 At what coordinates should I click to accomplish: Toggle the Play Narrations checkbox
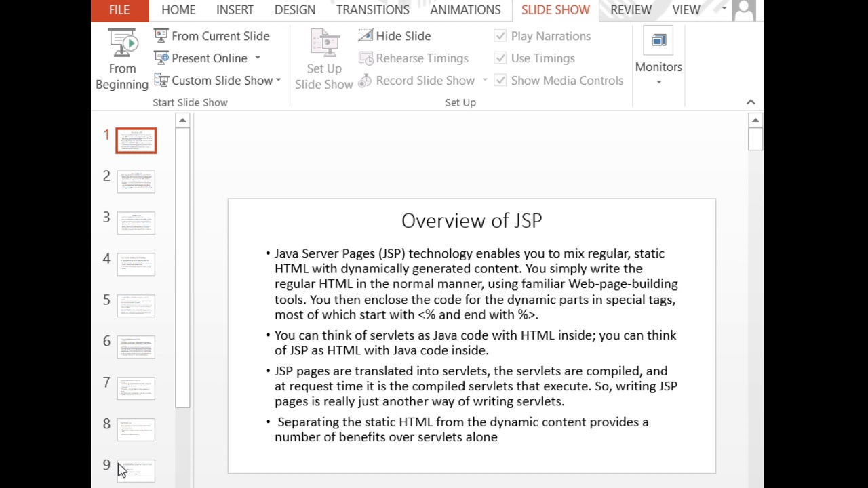500,36
